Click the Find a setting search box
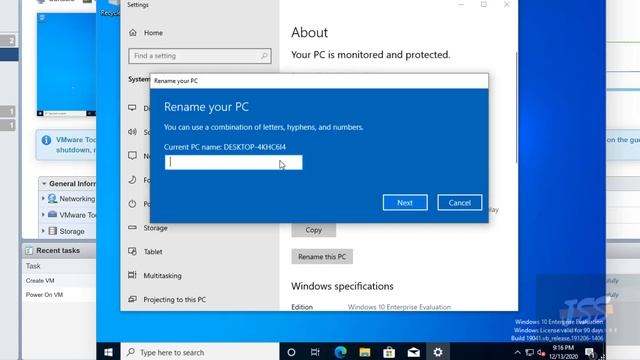Image resolution: width=640 pixels, height=360 pixels. [x=200, y=56]
